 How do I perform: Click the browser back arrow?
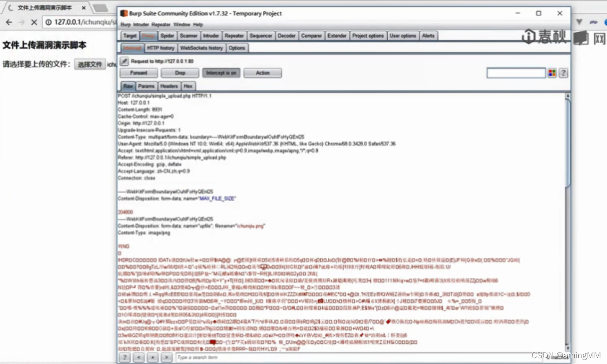pos(9,22)
